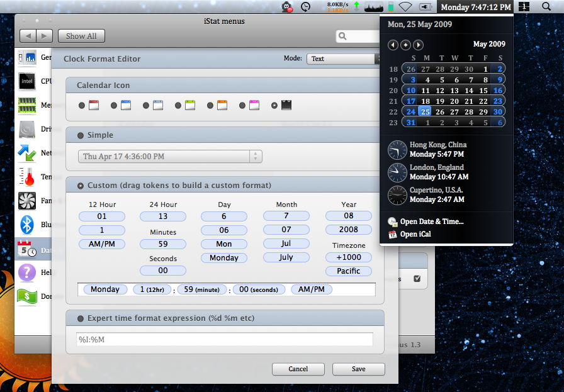Click the battery charging icon in menu bar

pos(426,7)
